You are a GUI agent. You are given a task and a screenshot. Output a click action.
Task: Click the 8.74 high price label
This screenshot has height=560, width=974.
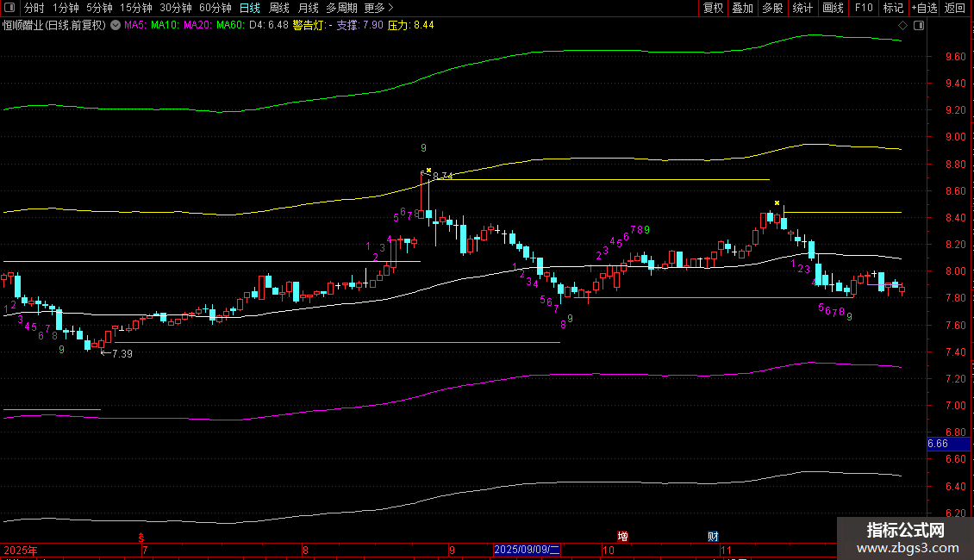[442, 177]
